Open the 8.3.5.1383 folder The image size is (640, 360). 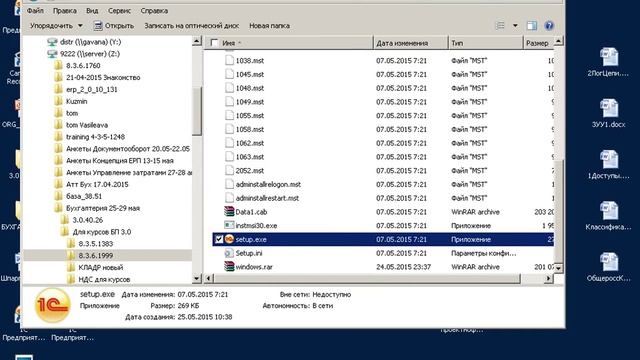pyautogui.click(x=90, y=244)
